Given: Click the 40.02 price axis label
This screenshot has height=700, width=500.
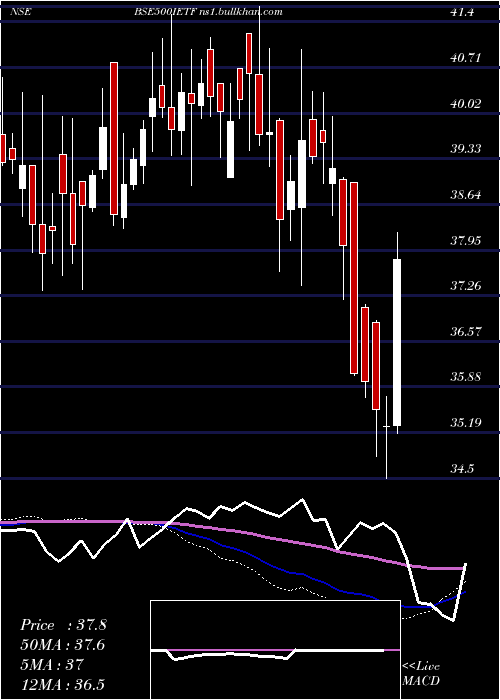Looking at the screenshot, I should tap(466, 104).
